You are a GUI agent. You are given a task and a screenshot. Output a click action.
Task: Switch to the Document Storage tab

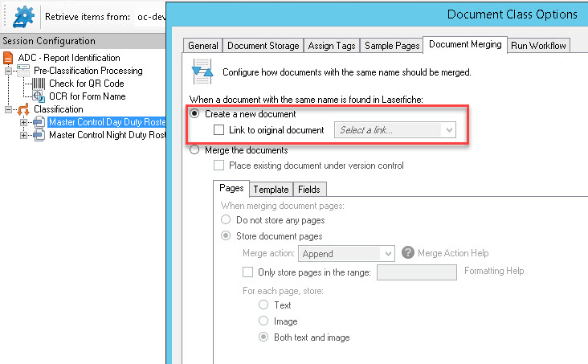(x=263, y=46)
